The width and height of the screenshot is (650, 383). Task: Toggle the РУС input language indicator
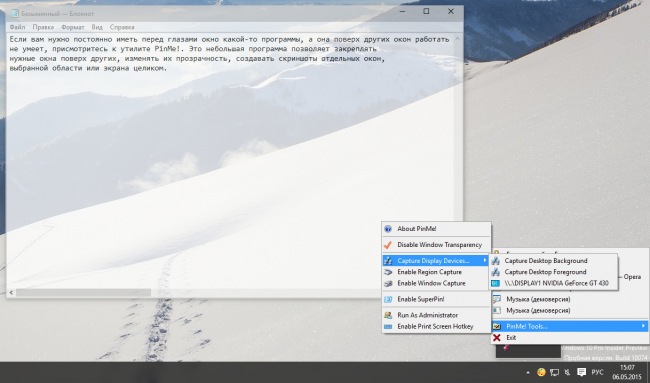[597, 372]
